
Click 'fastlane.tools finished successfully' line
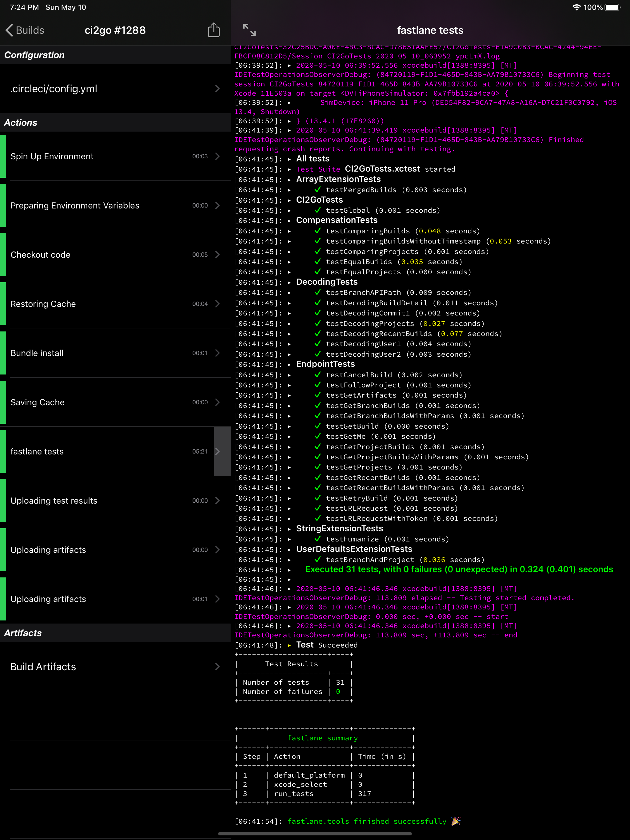[367, 821]
